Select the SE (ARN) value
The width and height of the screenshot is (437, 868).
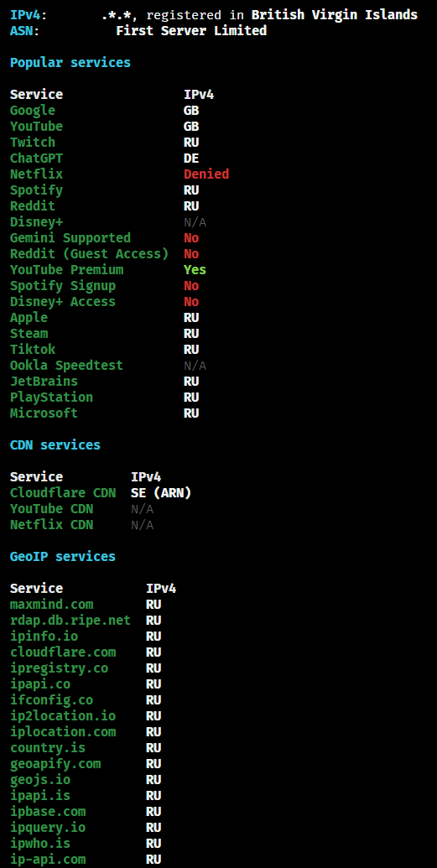pyautogui.click(x=161, y=492)
